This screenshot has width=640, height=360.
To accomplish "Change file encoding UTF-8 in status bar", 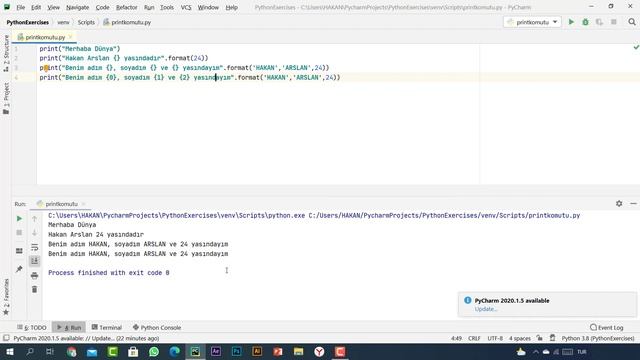I will 495,338.
